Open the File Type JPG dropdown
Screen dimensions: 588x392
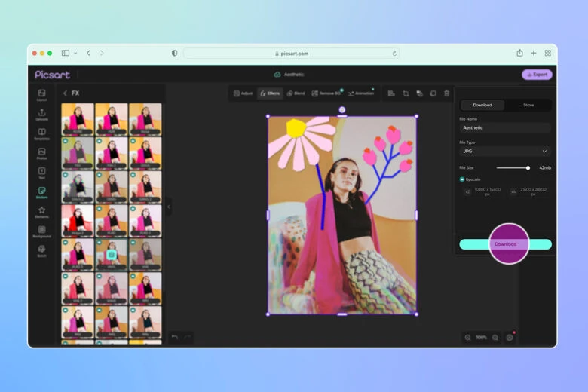(504, 152)
